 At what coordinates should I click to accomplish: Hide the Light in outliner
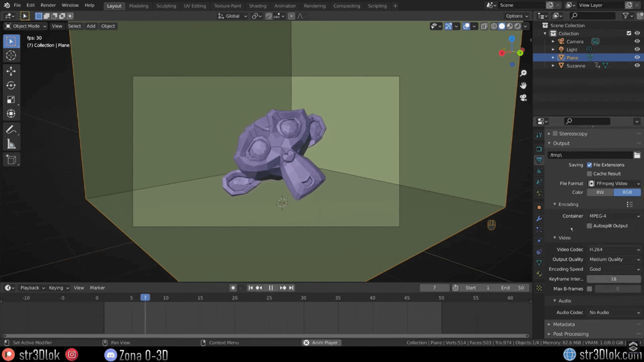pyautogui.click(x=637, y=49)
